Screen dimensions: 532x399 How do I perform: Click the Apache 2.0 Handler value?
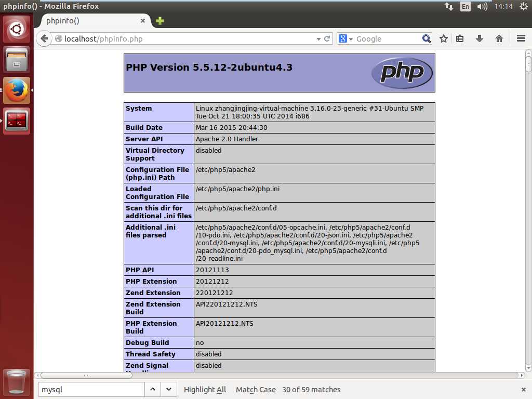(x=227, y=139)
